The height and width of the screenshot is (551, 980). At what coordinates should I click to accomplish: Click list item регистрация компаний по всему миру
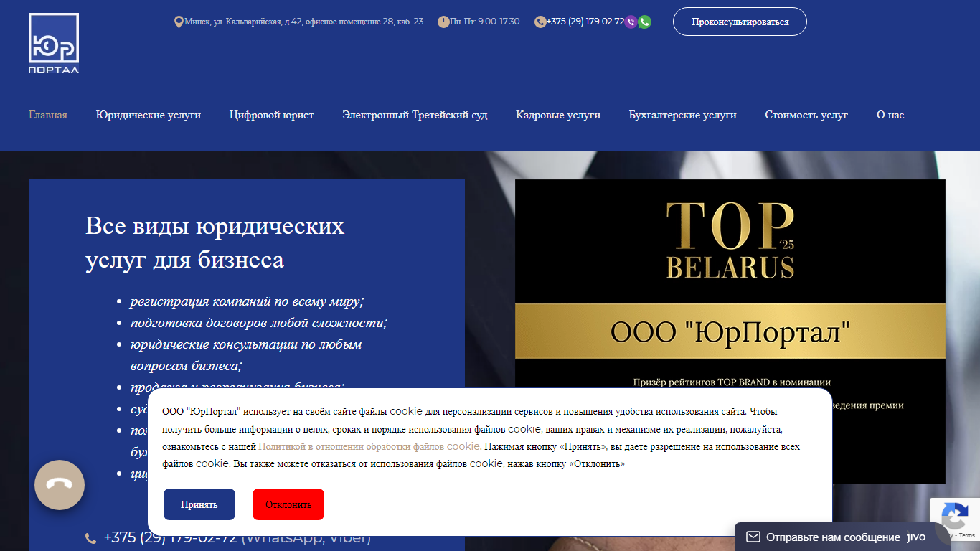coord(247,301)
